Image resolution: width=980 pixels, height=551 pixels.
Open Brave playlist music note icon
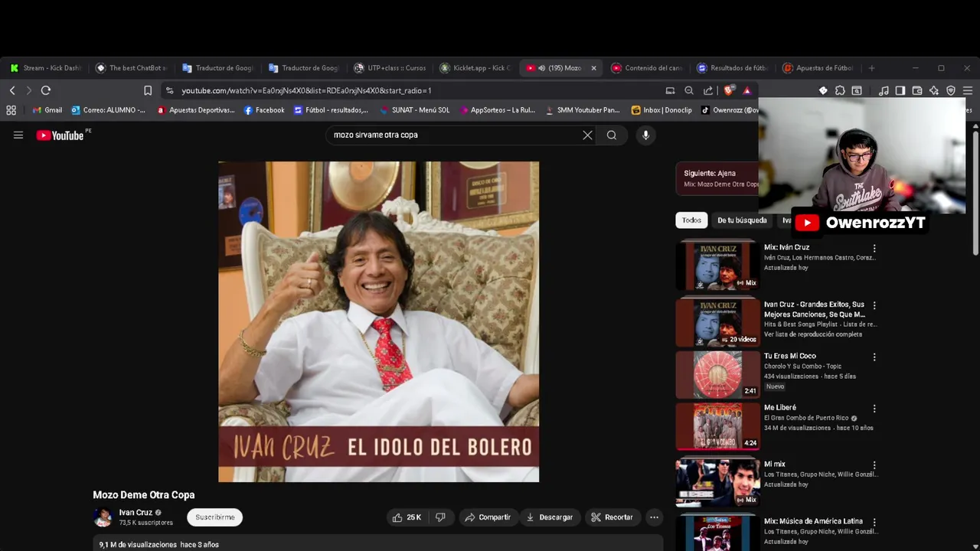[884, 90]
